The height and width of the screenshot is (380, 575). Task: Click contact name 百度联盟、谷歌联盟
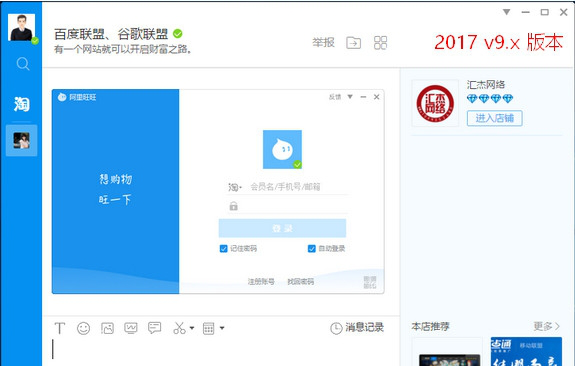(111, 34)
